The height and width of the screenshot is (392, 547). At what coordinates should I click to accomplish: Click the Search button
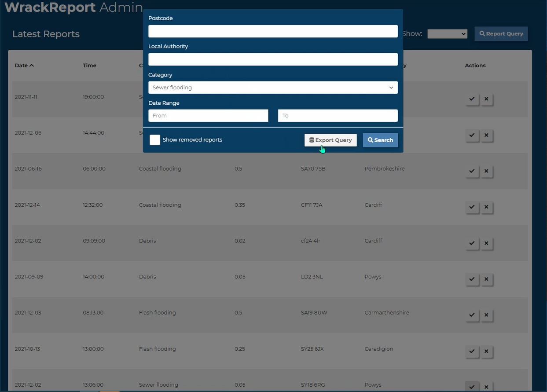coord(380,140)
